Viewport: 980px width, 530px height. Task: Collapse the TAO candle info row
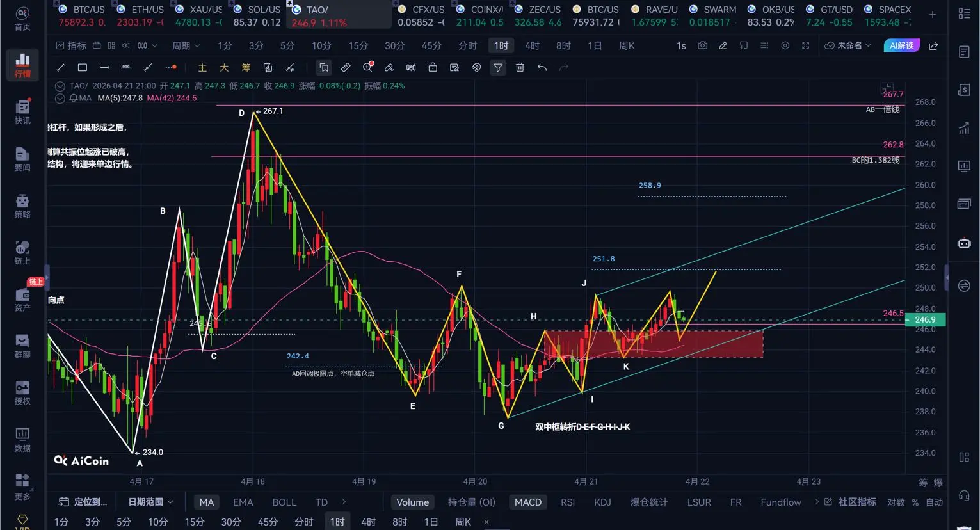pyautogui.click(x=60, y=86)
